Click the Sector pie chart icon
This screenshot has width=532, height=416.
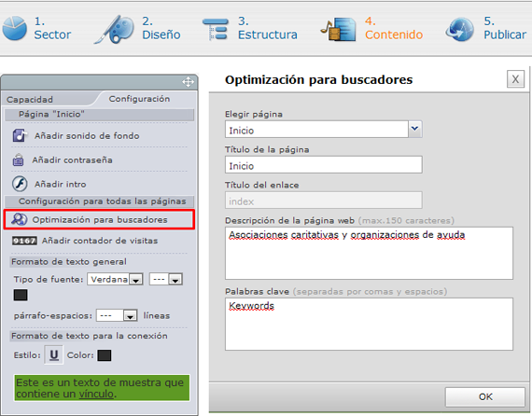(15, 29)
